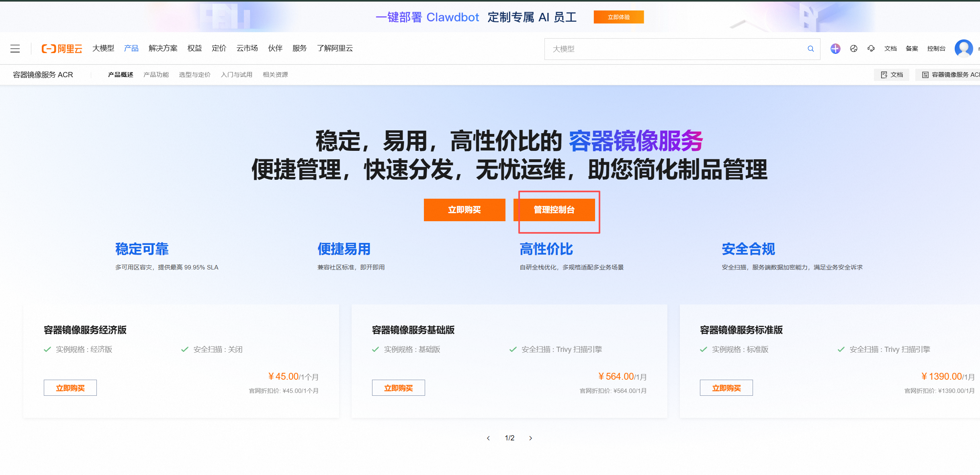Screen dimensions: 980x475
Task: Go to the previous pricing carousel page
Action: [488, 438]
